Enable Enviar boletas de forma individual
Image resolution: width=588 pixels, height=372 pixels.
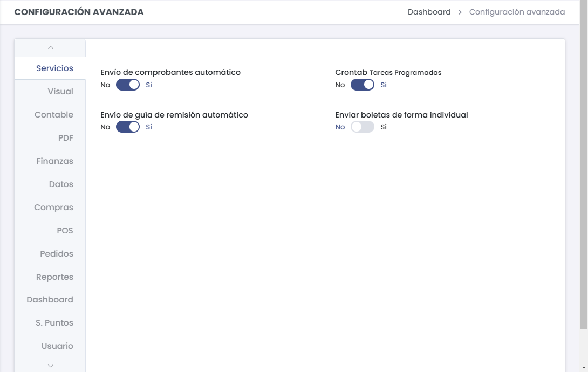(x=363, y=127)
